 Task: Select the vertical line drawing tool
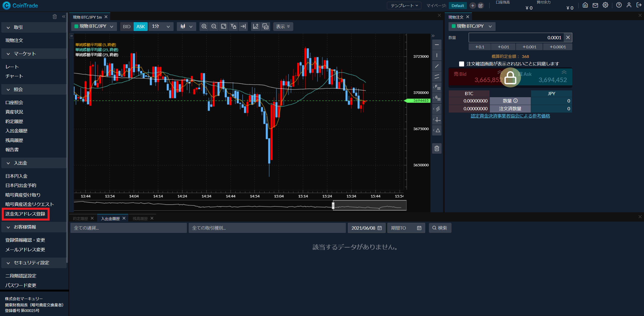click(437, 55)
